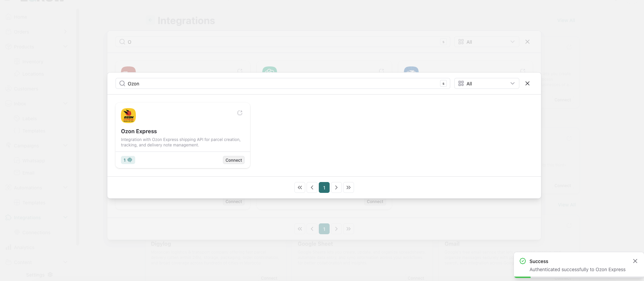
Task: Focus the search field containing Ozon
Action: (x=283, y=83)
